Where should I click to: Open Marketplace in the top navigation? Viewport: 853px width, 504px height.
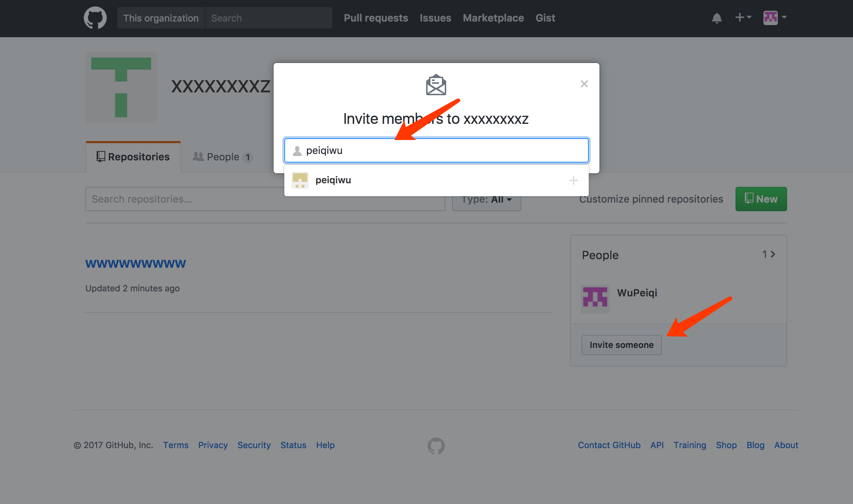pos(493,18)
